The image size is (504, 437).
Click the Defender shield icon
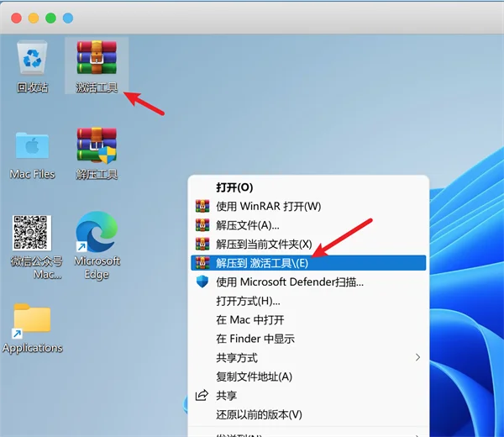coord(202,282)
